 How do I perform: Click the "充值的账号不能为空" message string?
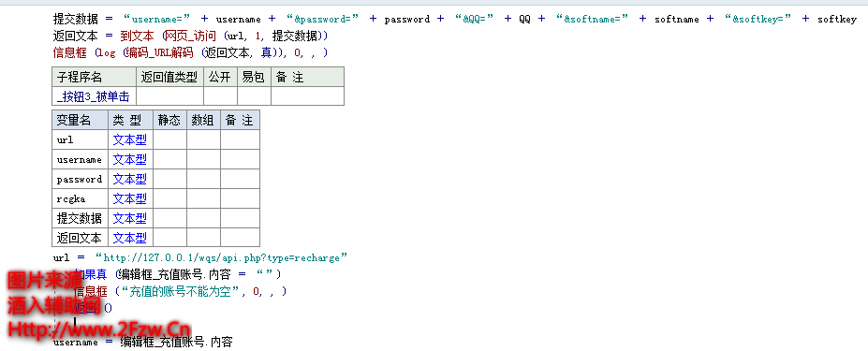tap(180, 291)
